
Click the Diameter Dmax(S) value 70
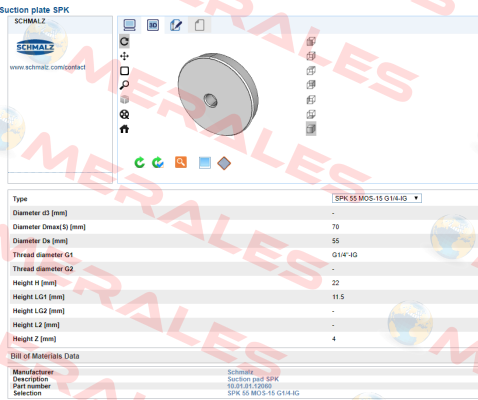point(335,227)
